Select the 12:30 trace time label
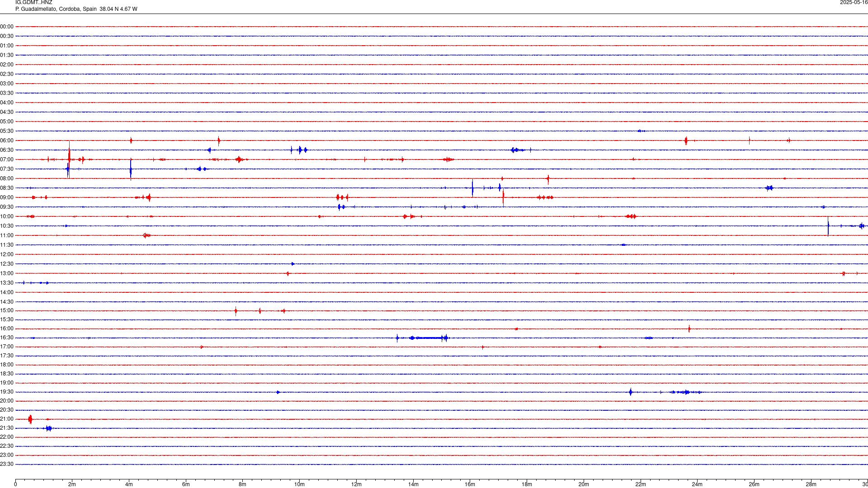Image resolution: width=868 pixels, height=488 pixels. (7, 264)
